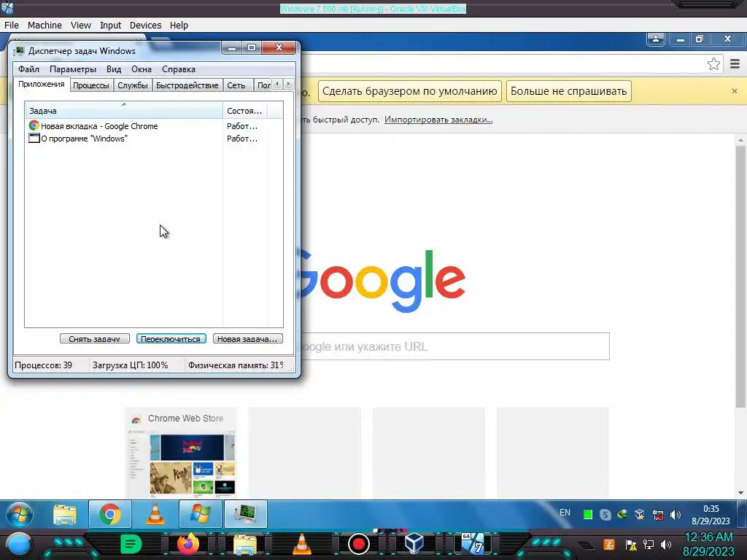747x560 pixels.
Task: Switch to Chrome on the VM taskbar
Action: tap(110, 514)
